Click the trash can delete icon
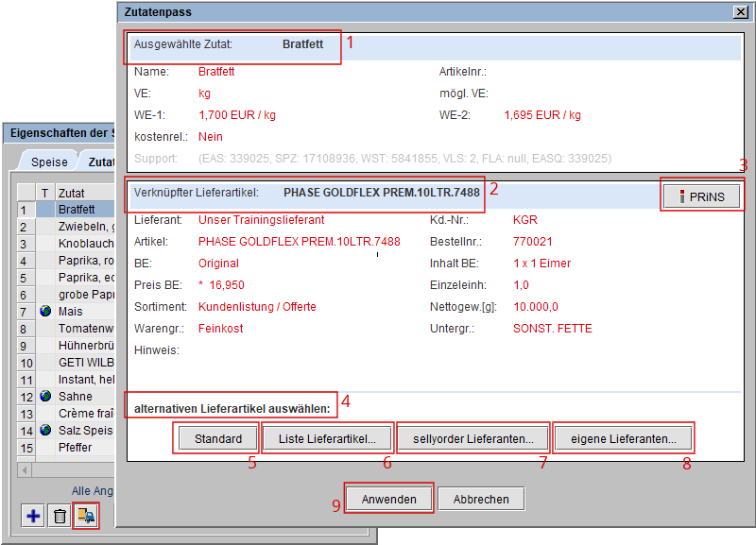This screenshot has height=545, width=756. coord(60,516)
